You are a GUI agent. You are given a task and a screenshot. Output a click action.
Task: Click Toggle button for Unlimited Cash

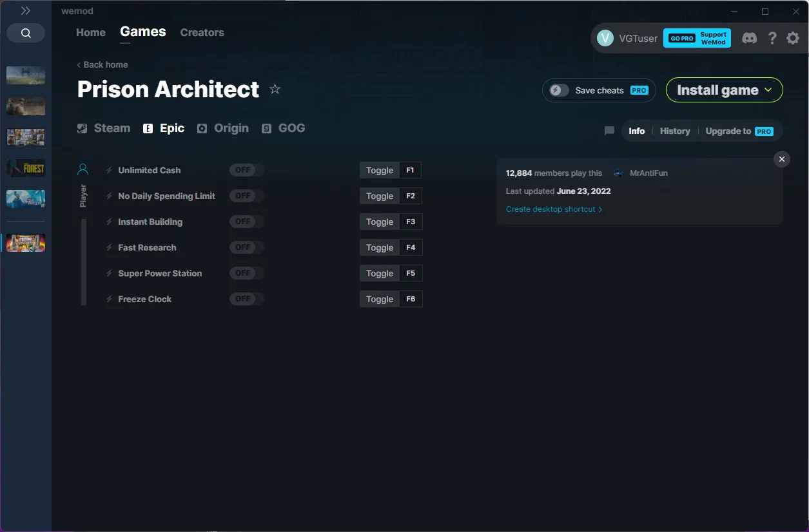pyautogui.click(x=380, y=170)
